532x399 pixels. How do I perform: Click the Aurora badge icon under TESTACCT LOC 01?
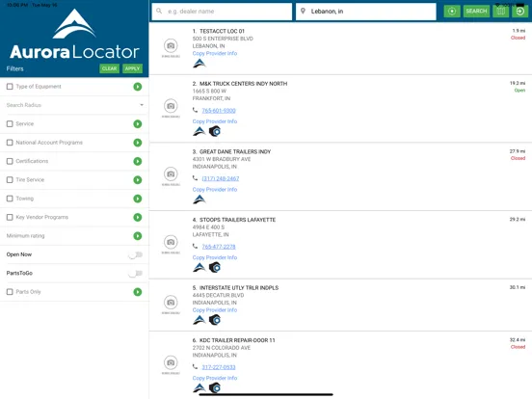click(x=199, y=63)
